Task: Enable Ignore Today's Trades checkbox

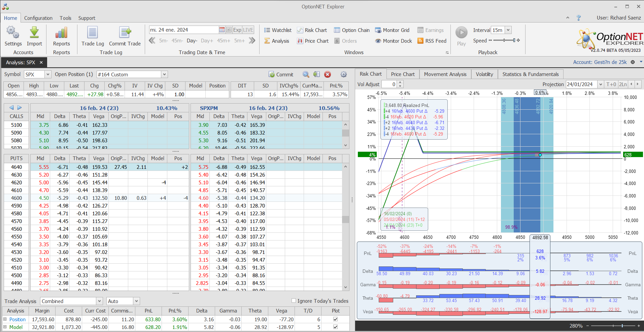Action: pyautogui.click(x=294, y=301)
